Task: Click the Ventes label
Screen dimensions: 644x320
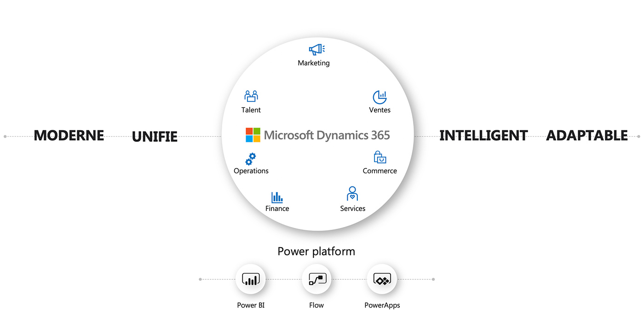Action: 380,110
